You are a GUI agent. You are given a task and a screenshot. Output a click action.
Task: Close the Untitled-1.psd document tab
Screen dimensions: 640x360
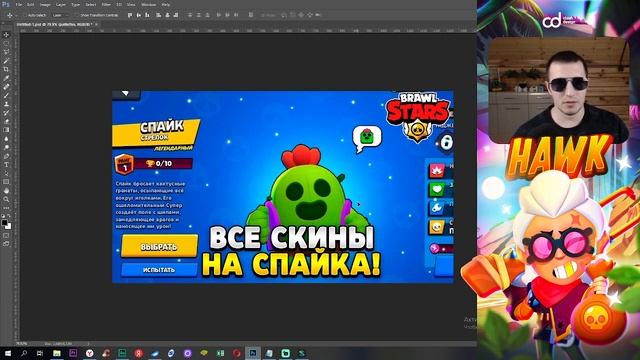(x=96, y=24)
